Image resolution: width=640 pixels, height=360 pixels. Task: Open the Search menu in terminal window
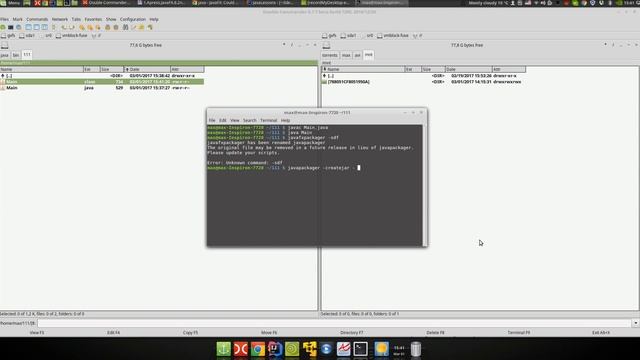pyautogui.click(x=250, y=120)
